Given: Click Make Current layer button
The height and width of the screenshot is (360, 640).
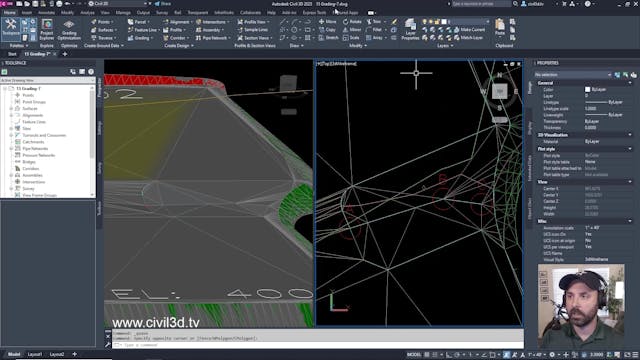Looking at the screenshot, I should click(x=469, y=30).
